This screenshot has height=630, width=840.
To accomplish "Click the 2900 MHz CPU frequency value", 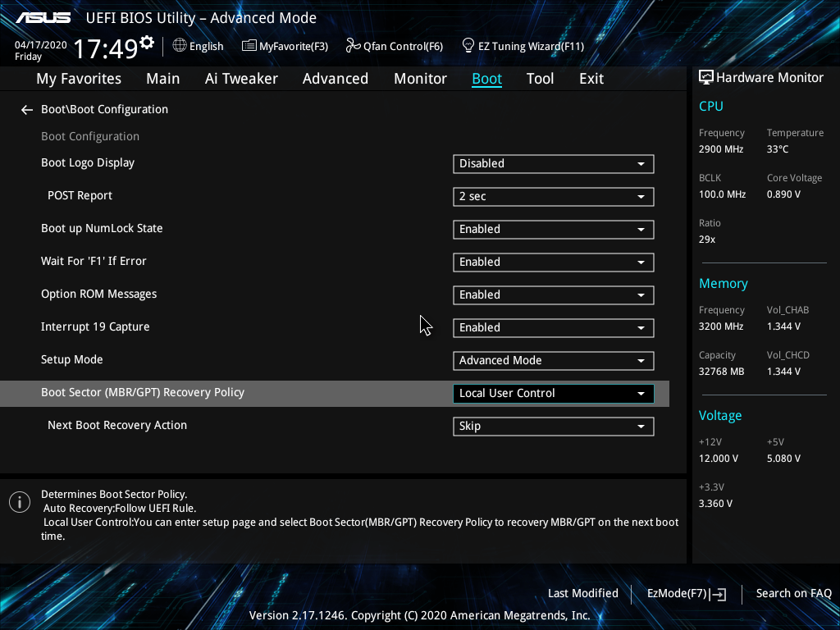I will (x=721, y=149).
